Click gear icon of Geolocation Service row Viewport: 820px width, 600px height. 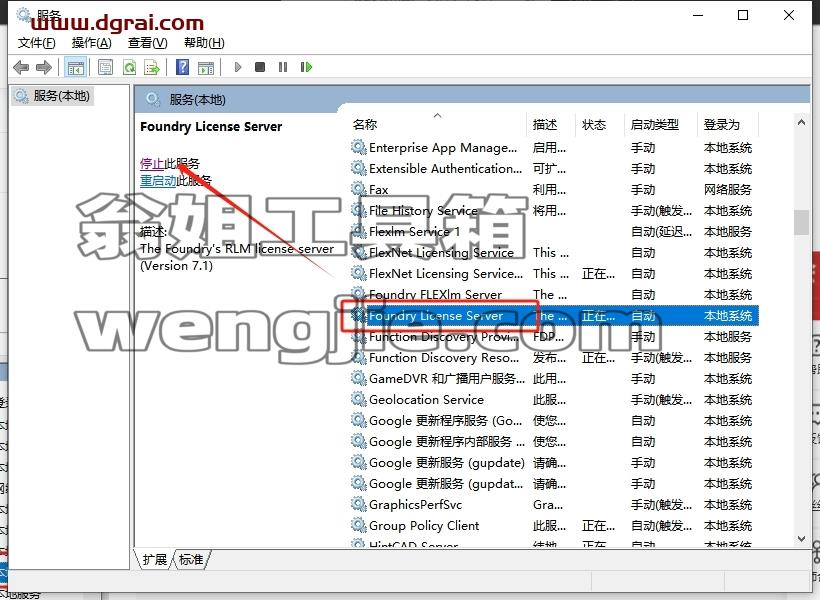click(x=358, y=400)
